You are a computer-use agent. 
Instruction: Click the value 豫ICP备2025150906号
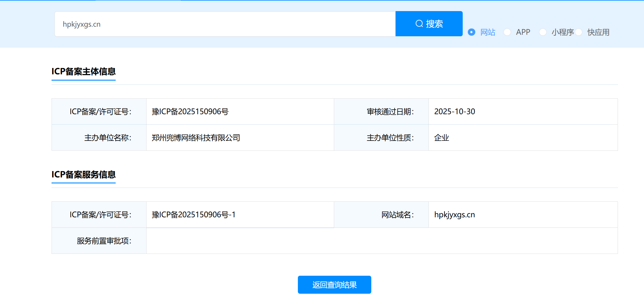coord(190,111)
